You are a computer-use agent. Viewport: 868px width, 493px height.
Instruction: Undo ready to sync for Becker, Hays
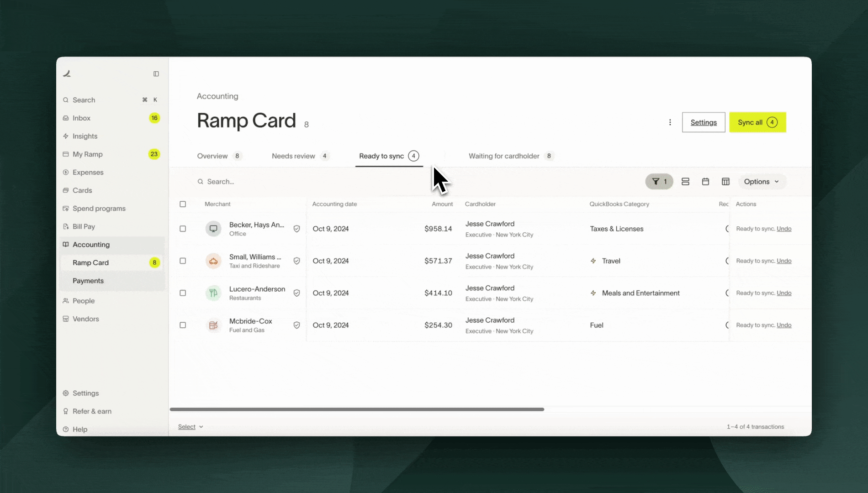coord(784,229)
